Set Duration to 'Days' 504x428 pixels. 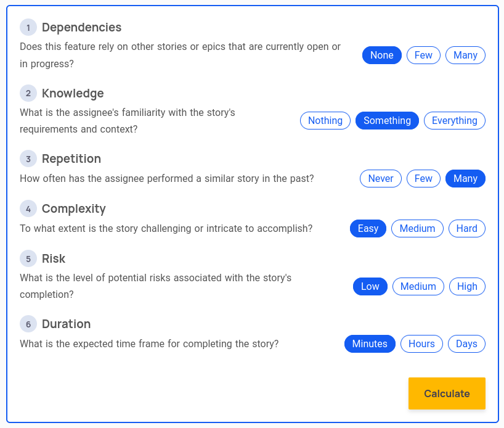(466, 344)
